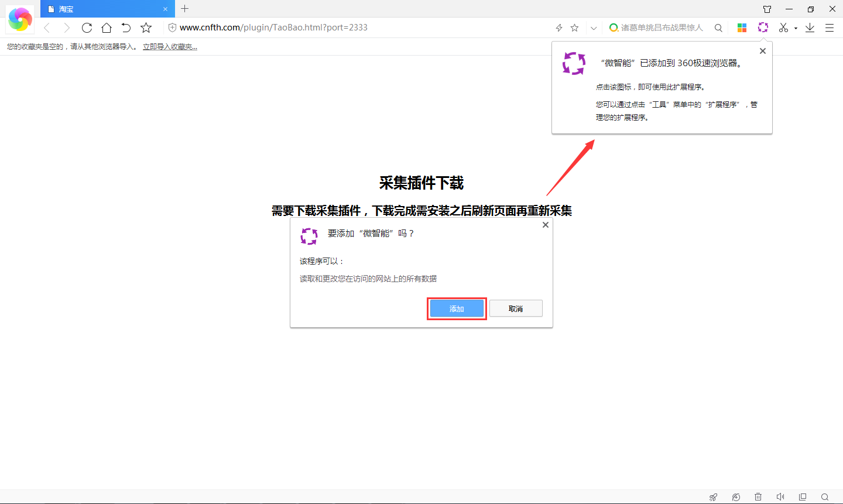This screenshot has height=504, width=843.
Task: Close the add extension dialog
Action: (546, 225)
